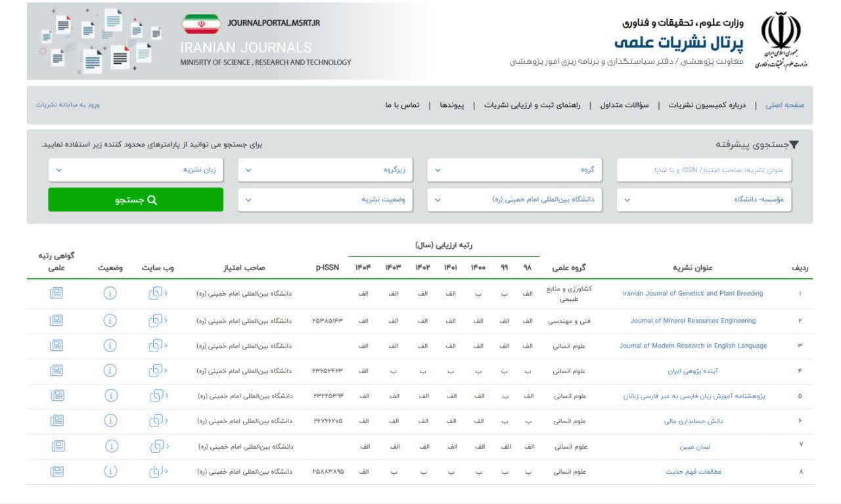Expand the زیرگروه dropdown
The width and height of the screenshot is (841, 504).
[325, 170]
